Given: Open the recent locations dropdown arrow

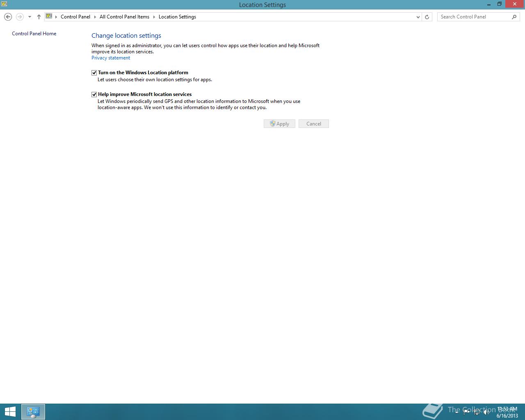Looking at the screenshot, I should (30, 17).
